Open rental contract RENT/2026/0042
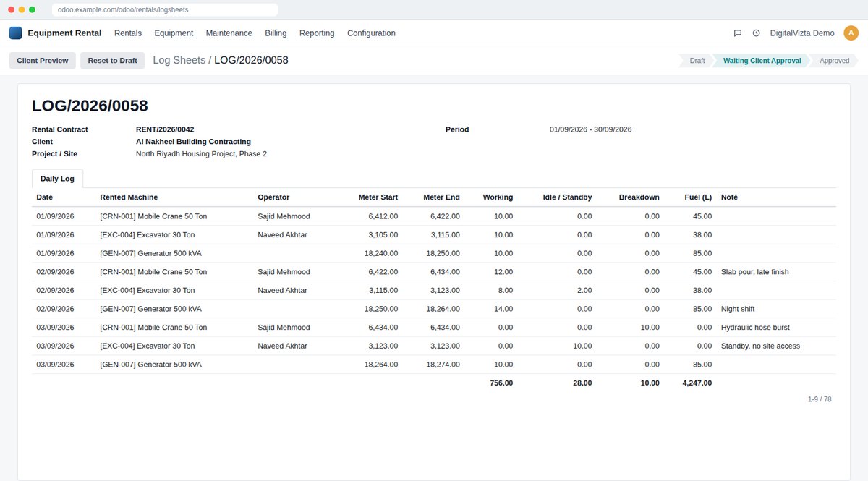Image resolution: width=868 pixels, height=481 pixels. click(165, 129)
